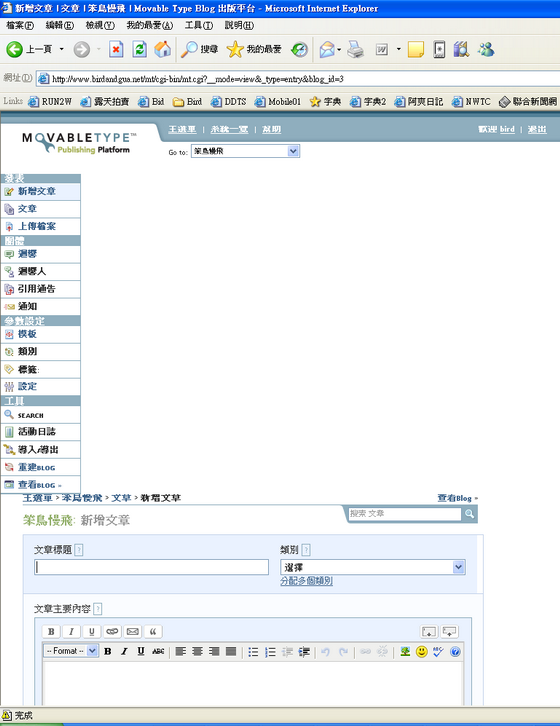Click the enlarge editor box button

(x=429, y=631)
